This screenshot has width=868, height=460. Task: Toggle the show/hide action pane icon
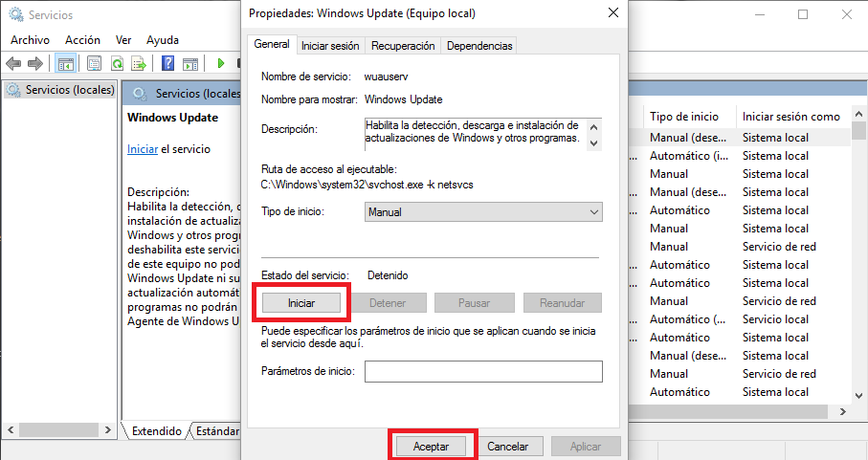pyautogui.click(x=190, y=63)
